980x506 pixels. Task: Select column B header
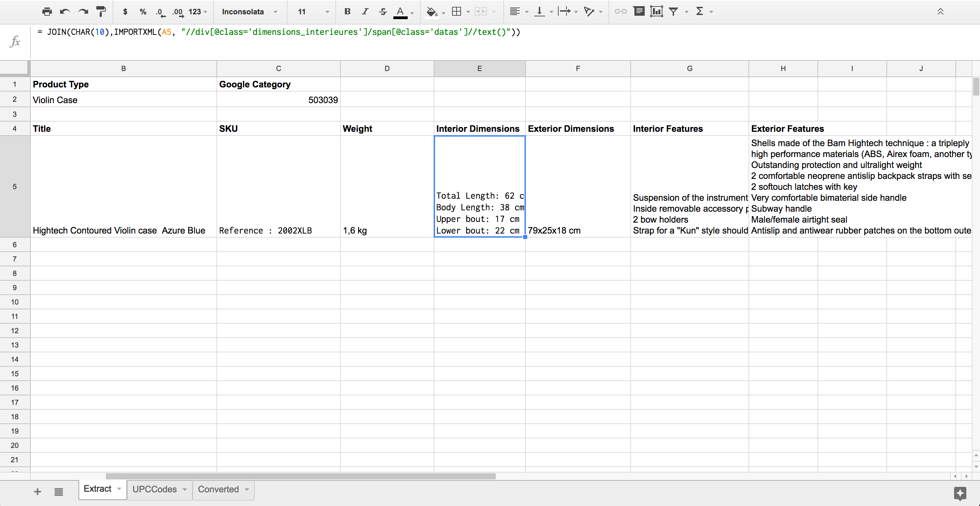pyautogui.click(x=123, y=69)
